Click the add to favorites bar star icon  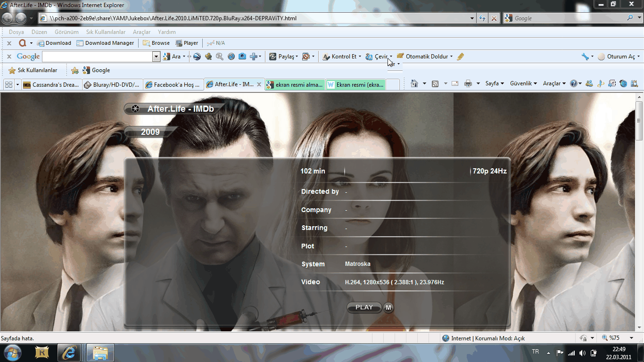pyautogui.click(x=75, y=70)
